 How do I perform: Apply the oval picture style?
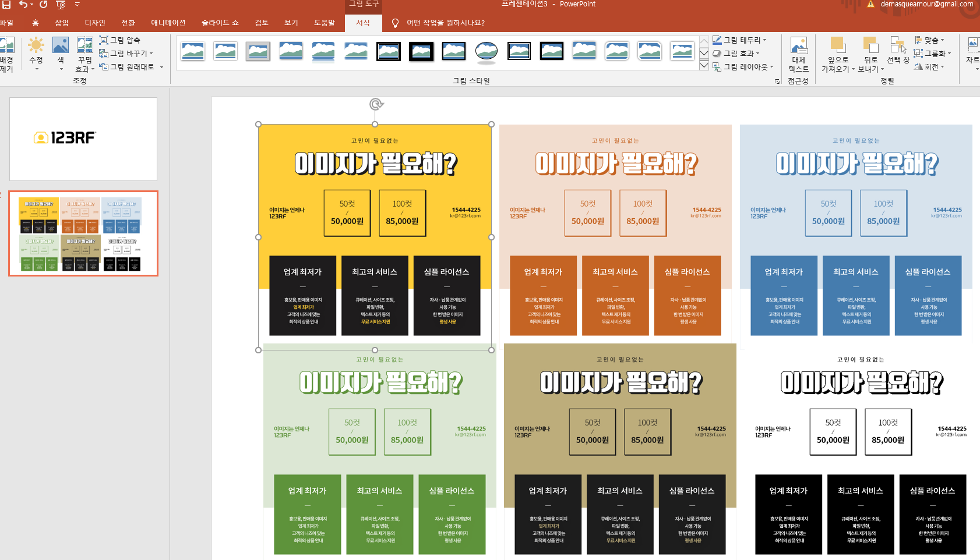[x=487, y=51]
